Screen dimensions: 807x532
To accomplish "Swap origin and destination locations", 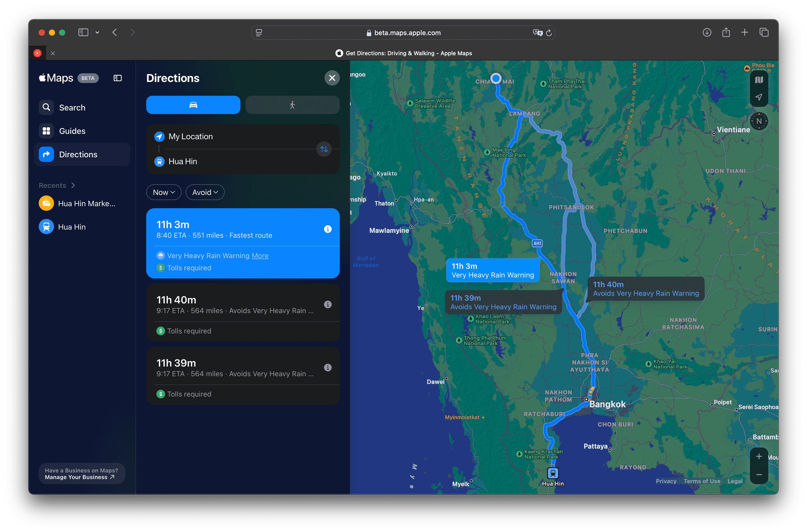I will tap(324, 149).
